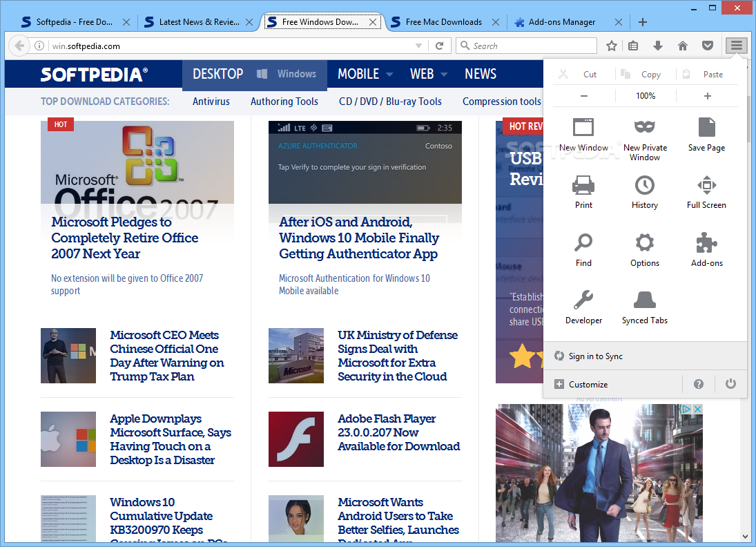
Task: Open Developer wrench tools
Action: [583, 308]
